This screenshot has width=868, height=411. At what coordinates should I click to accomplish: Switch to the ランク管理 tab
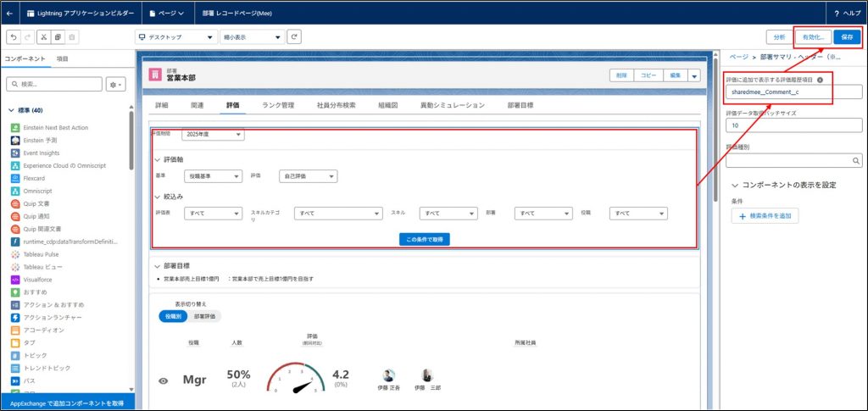click(x=278, y=105)
